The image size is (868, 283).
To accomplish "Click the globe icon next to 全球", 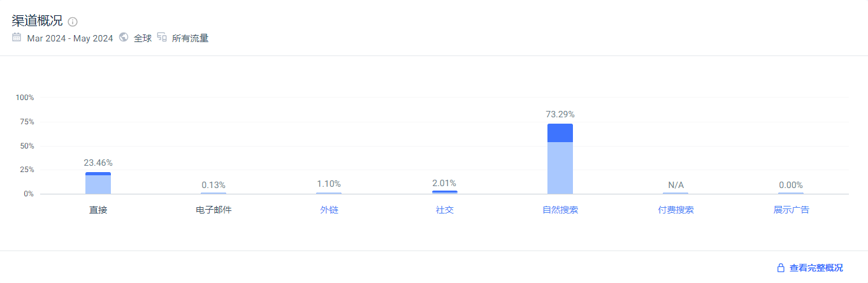I will [124, 38].
